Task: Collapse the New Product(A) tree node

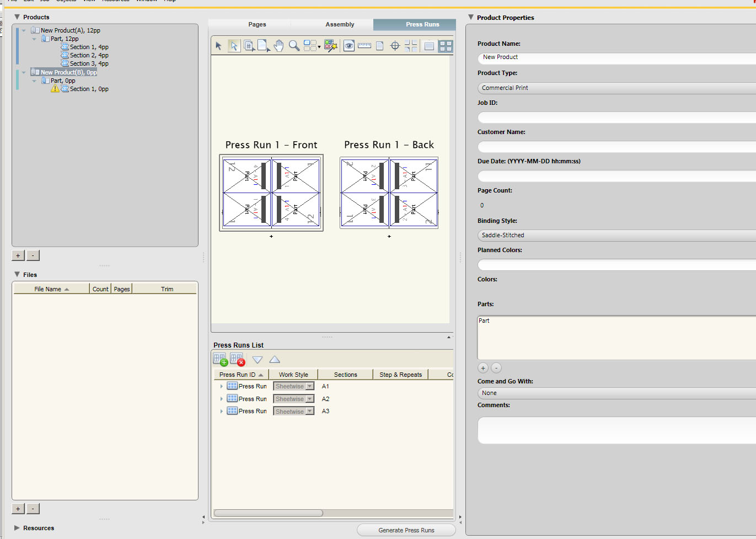Action: [x=24, y=31]
